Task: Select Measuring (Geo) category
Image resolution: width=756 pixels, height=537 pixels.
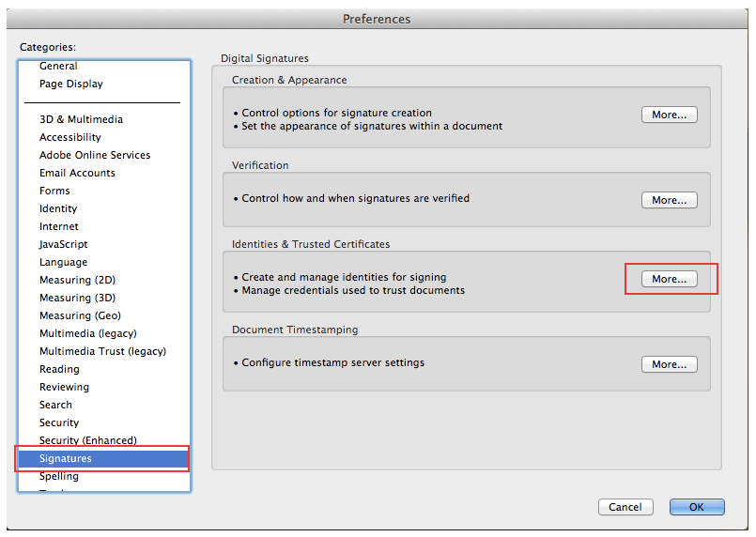Action: point(80,316)
